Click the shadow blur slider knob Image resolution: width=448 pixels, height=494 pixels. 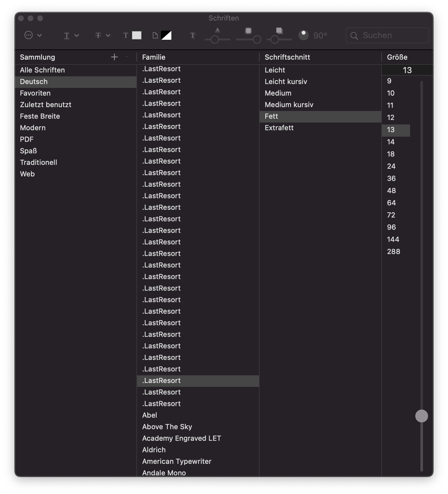[x=257, y=39]
